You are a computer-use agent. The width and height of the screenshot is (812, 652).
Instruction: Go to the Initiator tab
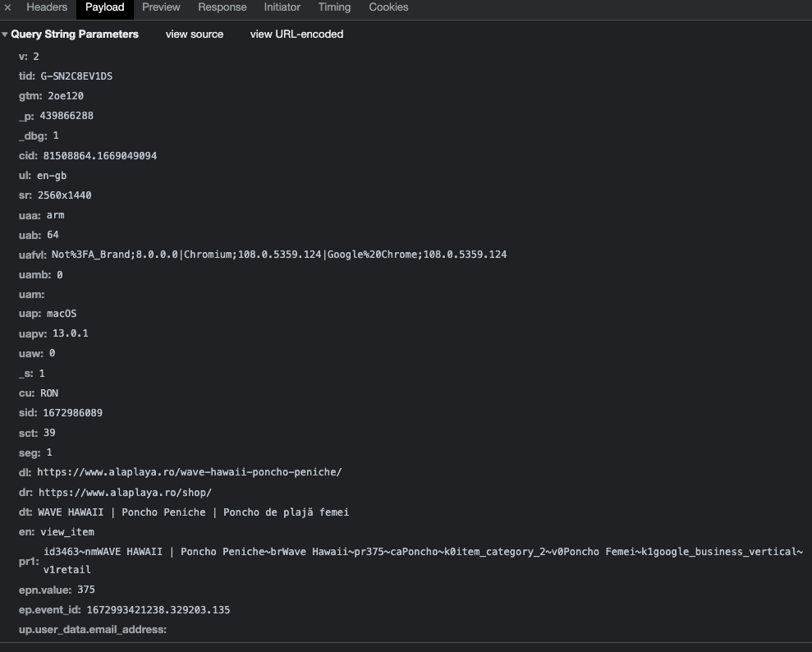[x=282, y=7]
